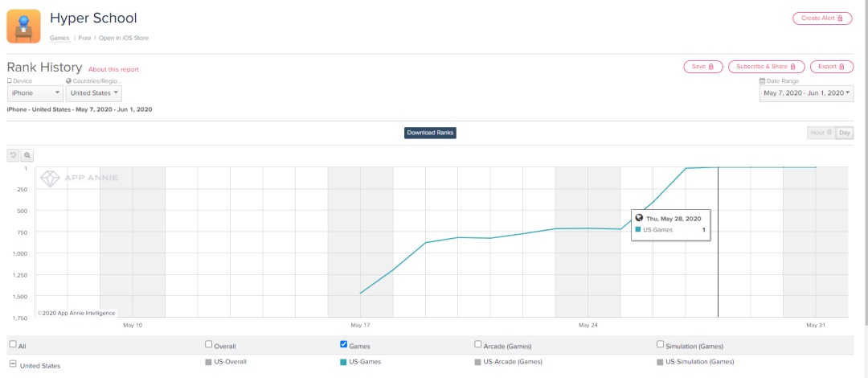Screen dimensions: 868x378
Task: Open the Games category link
Action: tap(59, 39)
